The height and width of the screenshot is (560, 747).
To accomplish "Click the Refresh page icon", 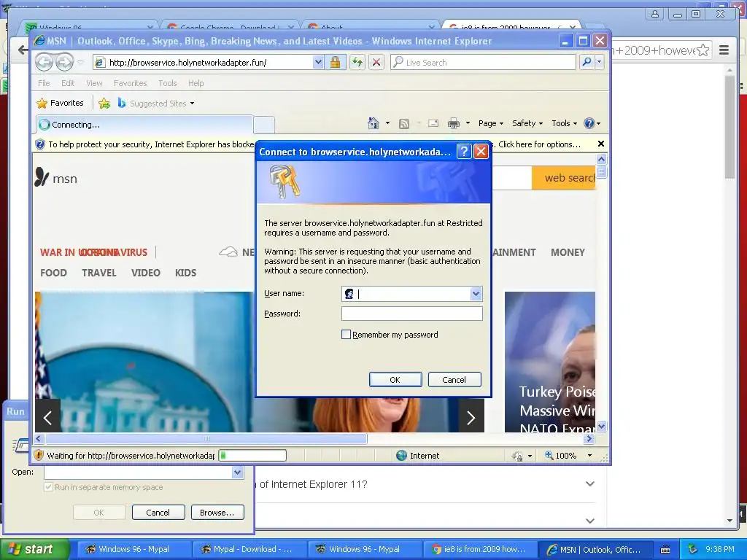I will pyautogui.click(x=357, y=63).
